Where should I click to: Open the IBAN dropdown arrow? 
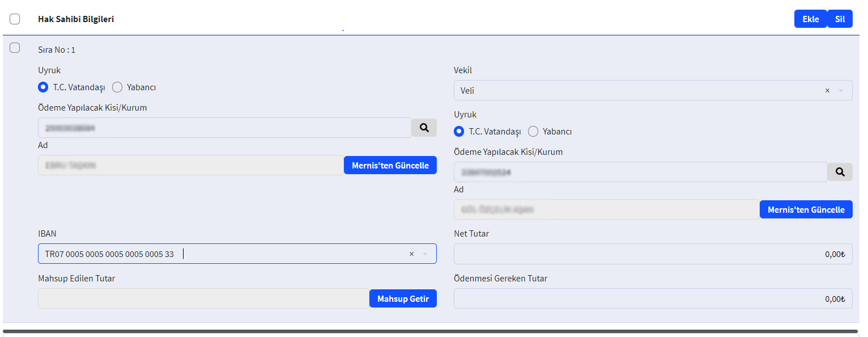[x=425, y=254]
